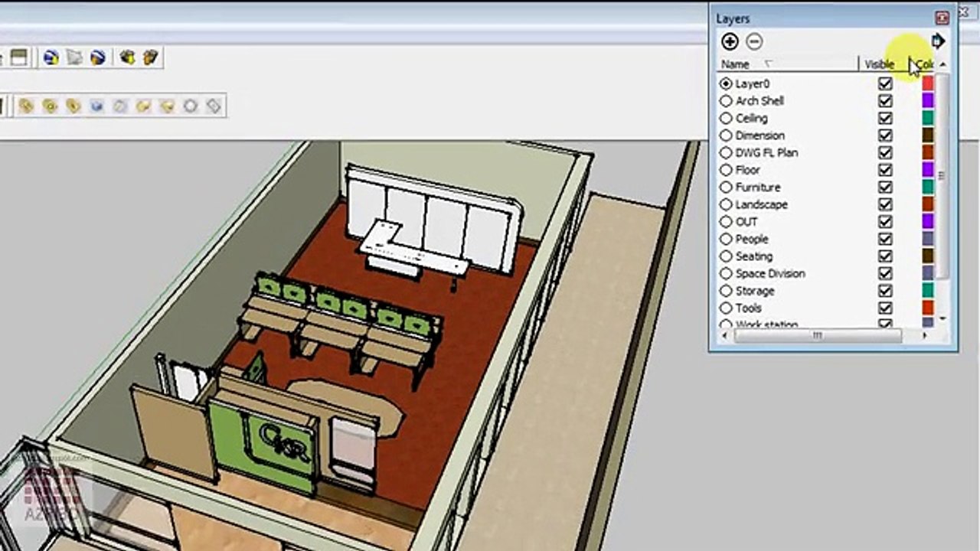Image resolution: width=980 pixels, height=551 pixels.
Task: Click the purple swatch for Floor layer
Action: click(x=927, y=170)
